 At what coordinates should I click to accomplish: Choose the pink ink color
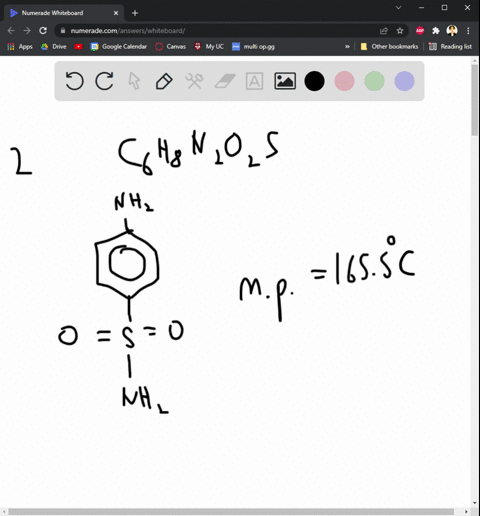tap(344, 81)
